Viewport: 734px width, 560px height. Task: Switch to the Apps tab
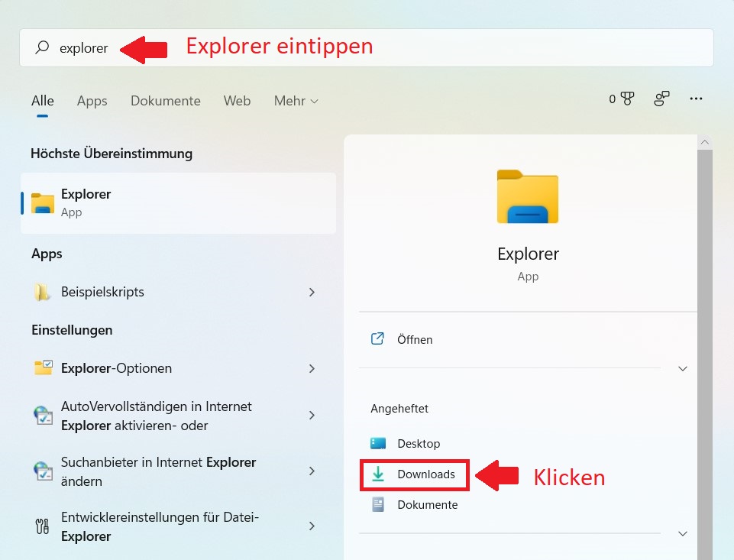tap(92, 100)
